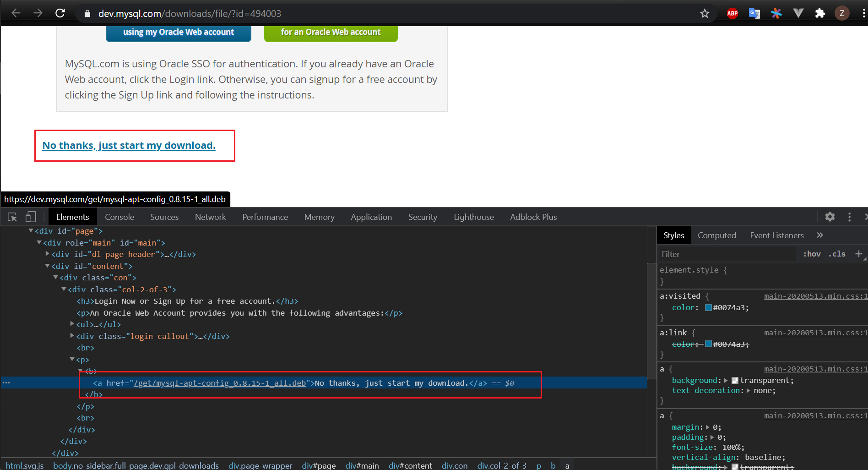
Task: Select the Styles pane tab
Action: click(673, 235)
